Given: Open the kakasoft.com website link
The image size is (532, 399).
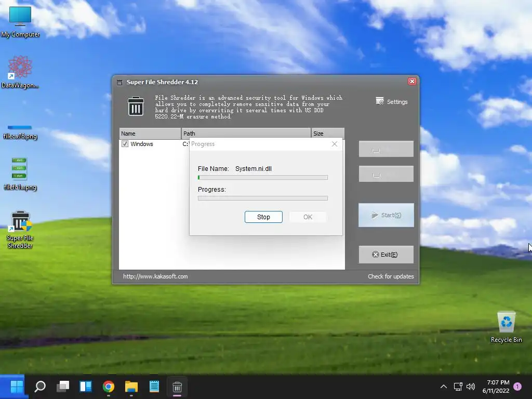Looking at the screenshot, I should [x=155, y=276].
